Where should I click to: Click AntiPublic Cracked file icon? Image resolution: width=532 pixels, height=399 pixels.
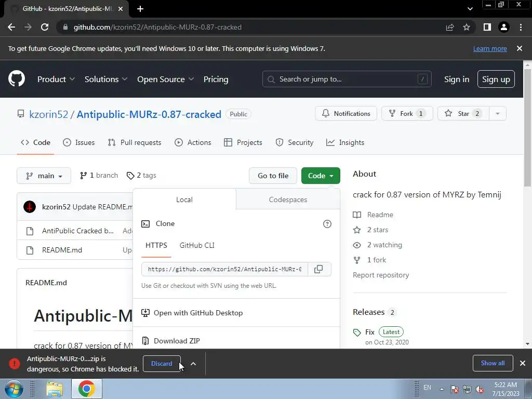point(30,231)
